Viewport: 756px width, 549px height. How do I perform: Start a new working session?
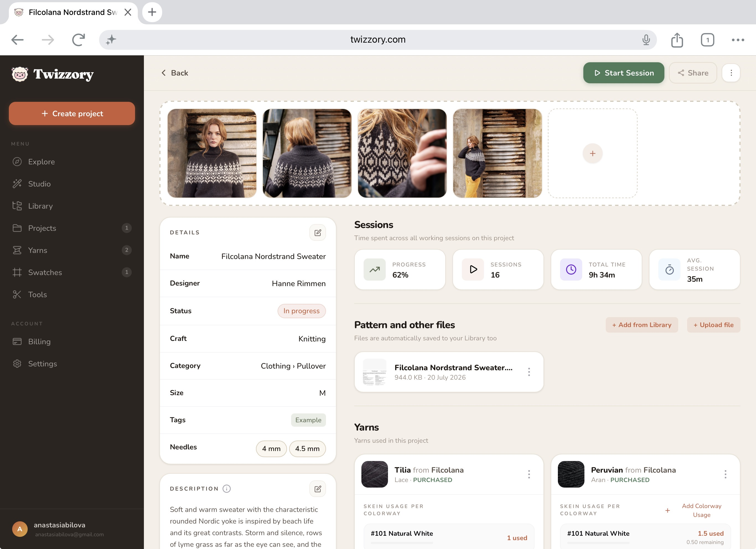[624, 73]
